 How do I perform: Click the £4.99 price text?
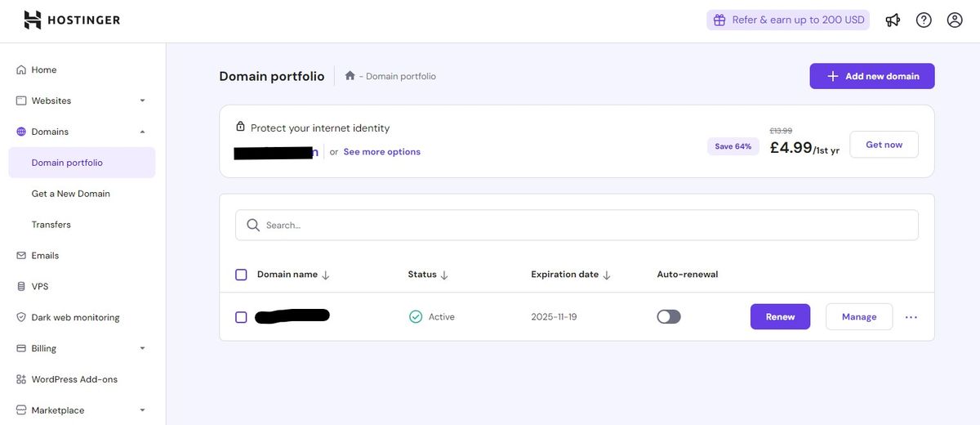(791, 148)
